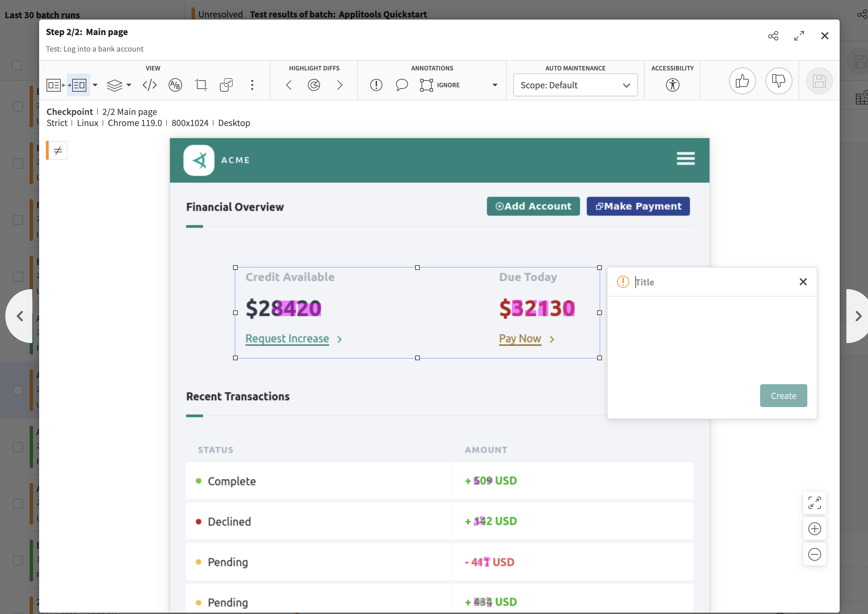Viewport: 868px width, 614px height.
Task: Open the Scope: Default dropdown
Action: [575, 85]
